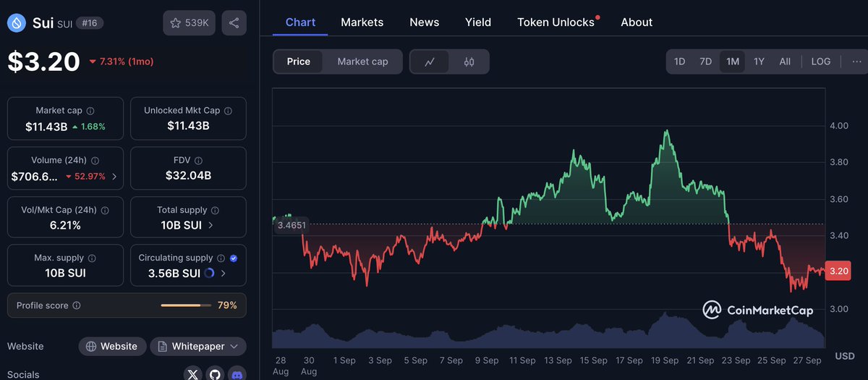Viewport: 868px width, 380px height.
Task: Open the Chart tab
Action: [300, 22]
